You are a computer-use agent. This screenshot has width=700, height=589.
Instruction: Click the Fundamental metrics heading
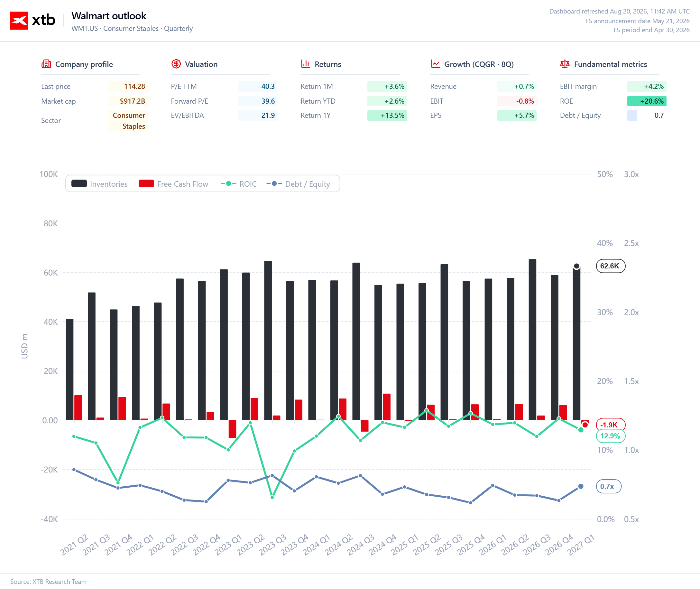(610, 64)
